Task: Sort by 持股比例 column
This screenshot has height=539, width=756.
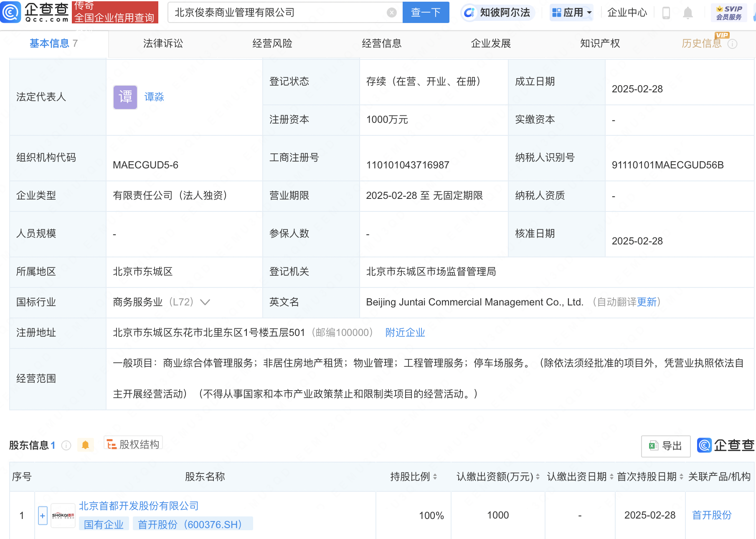Action: tap(435, 477)
